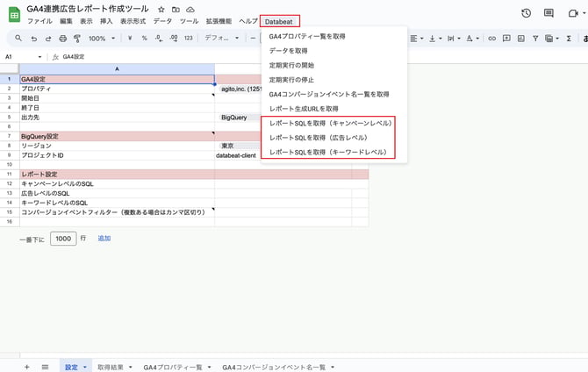Open the A1 name box dropdown
Viewport: 588px width, 372px height.
(x=39, y=57)
